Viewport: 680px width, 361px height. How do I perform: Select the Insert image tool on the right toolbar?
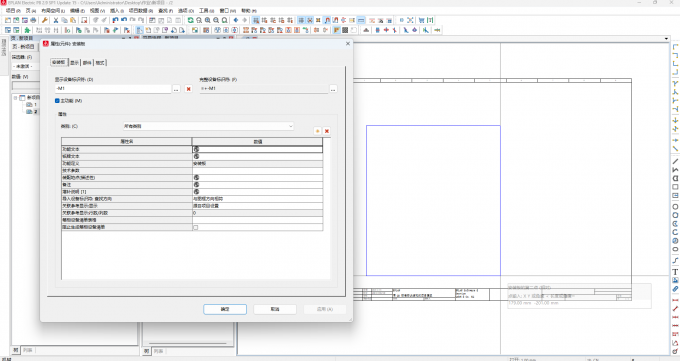click(675, 280)
